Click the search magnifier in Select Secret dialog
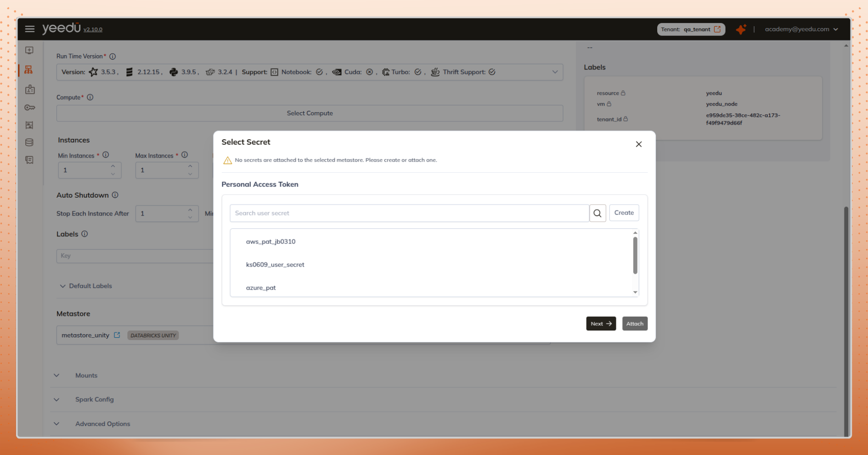This screenshot has width=868, height=455. [x=597, y=213]
